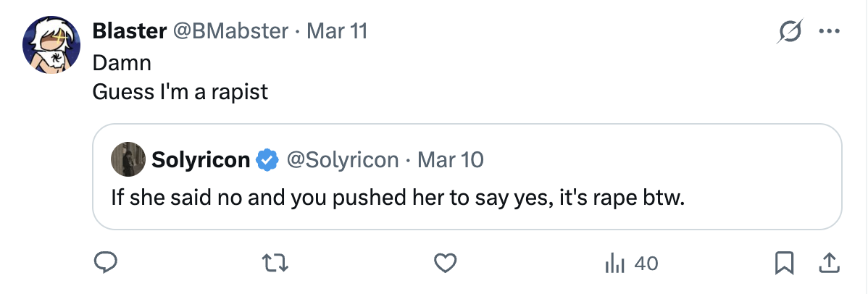Visit the @Solyricon handle
868x294 pixels.
coord(343,159)
